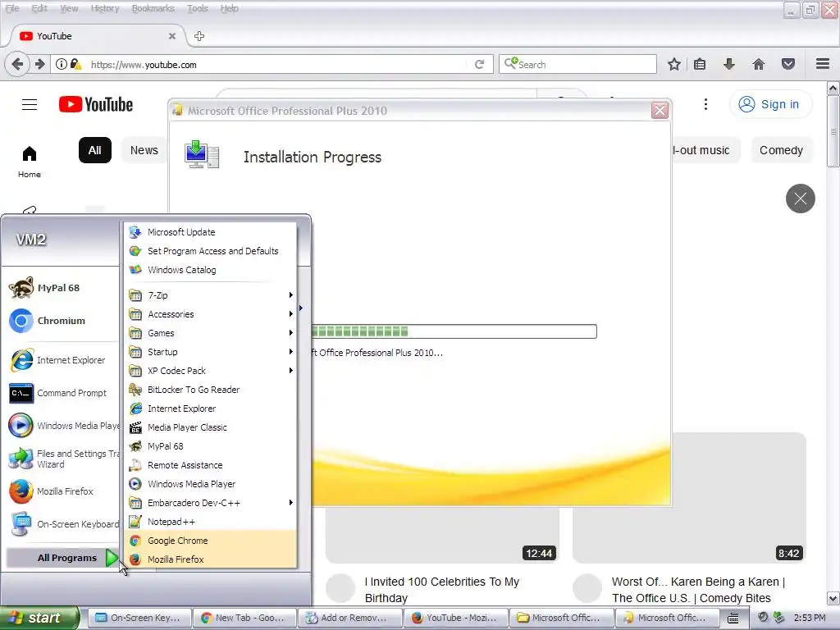840x630 pixels.
Task: Expand the Startup programs submenu
Action: click(x=211, y=352)
